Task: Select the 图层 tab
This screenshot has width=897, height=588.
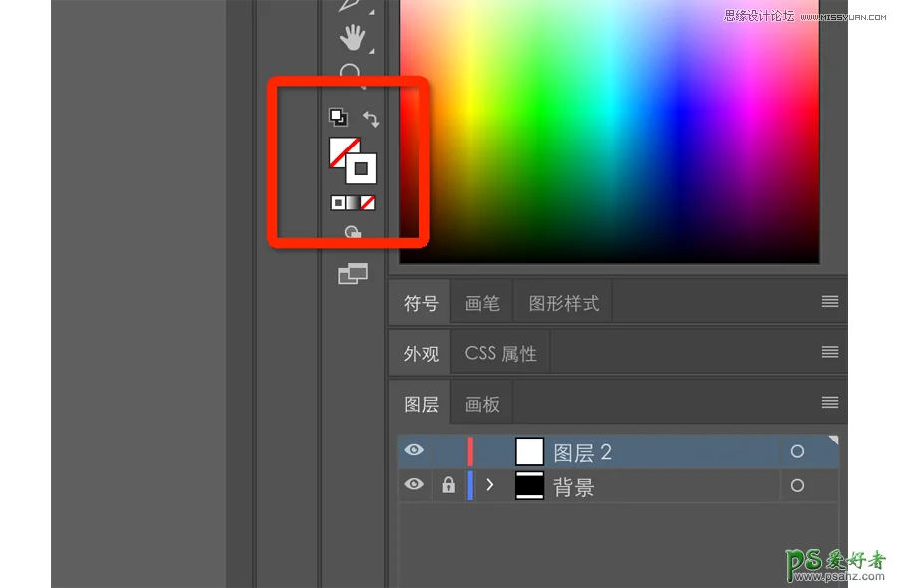Action: tap(421, 404)
